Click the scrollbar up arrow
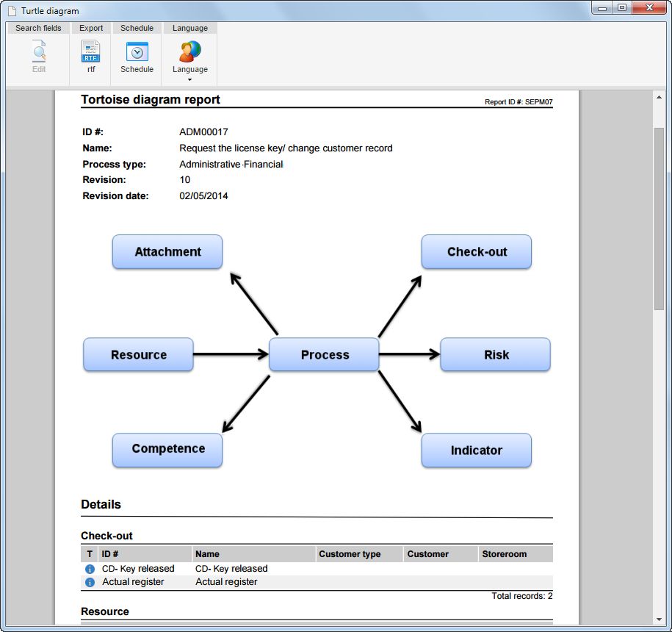The height and width of the screenshot is (632, 672). coord(659,97)
